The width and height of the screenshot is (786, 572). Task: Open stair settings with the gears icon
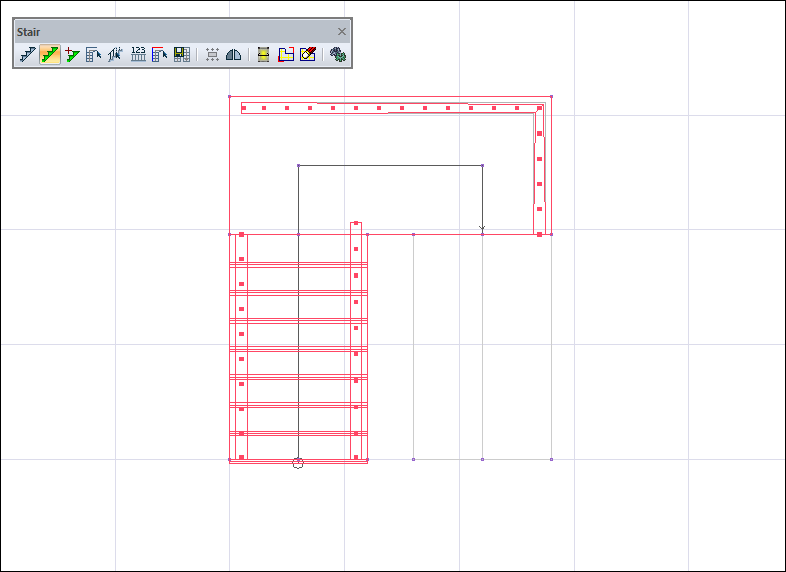(x=339, y=55)
